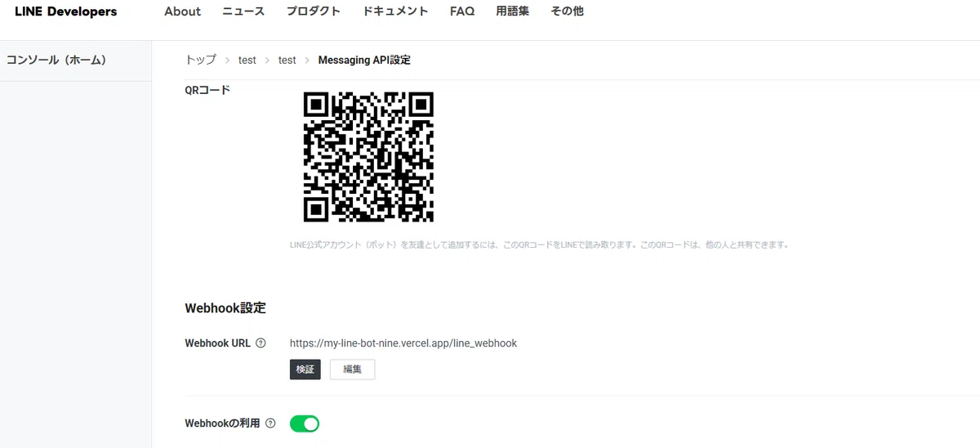Viewport: 980px width, 448px height.
Task: Click the 検証 verify button
Action: (305, 370)
